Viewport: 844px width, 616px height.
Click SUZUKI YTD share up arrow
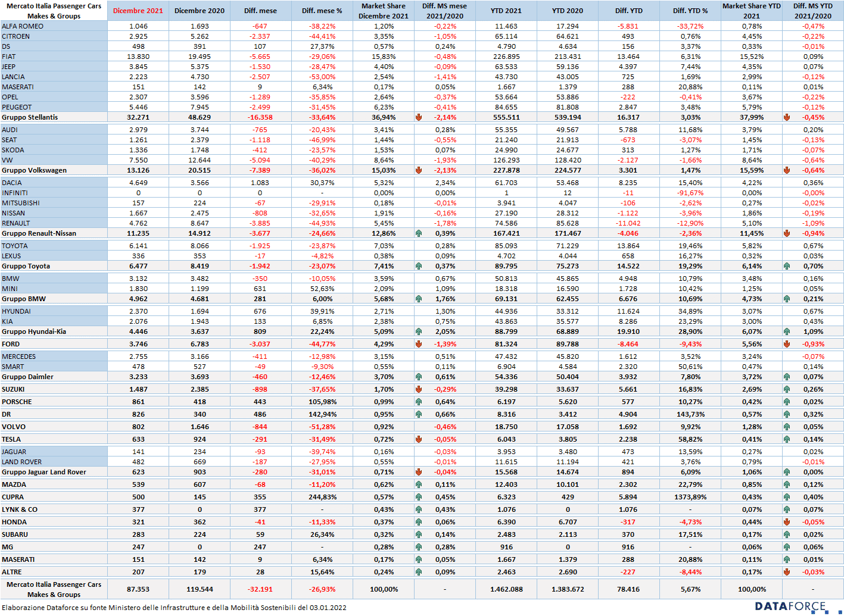tap(787, 389)
